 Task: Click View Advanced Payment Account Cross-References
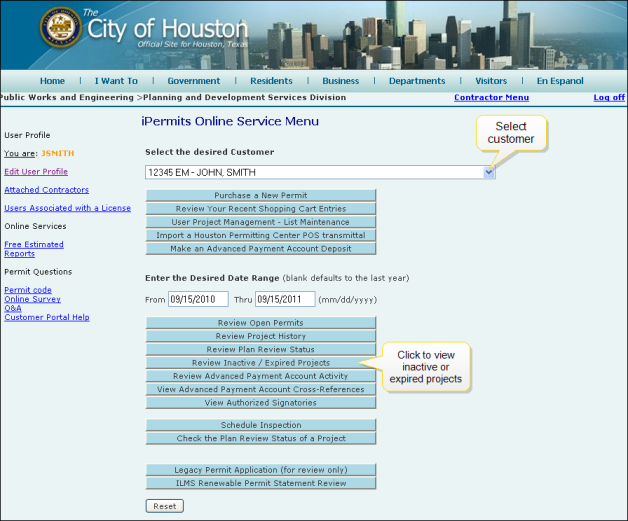[261, 389]
